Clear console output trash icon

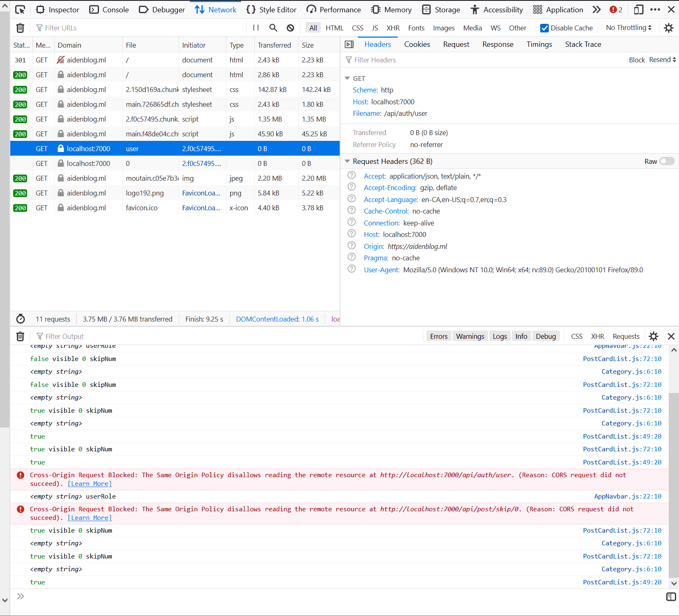tap(20, 336)
